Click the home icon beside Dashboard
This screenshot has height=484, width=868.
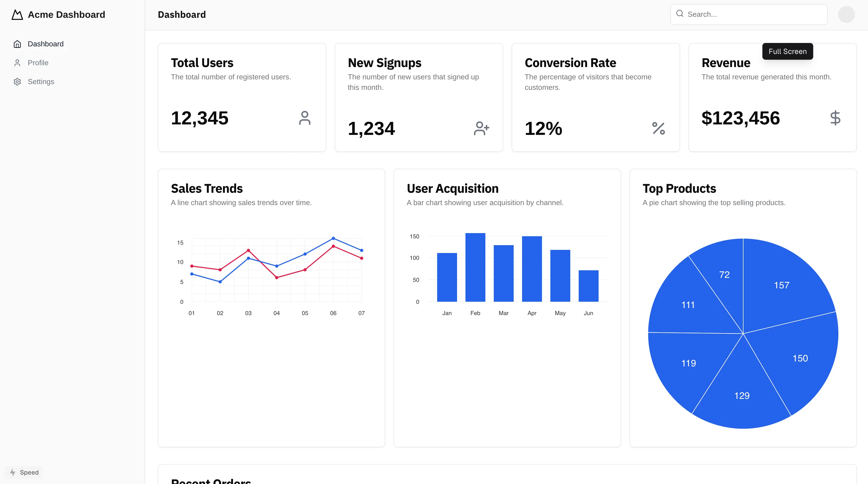17,44
